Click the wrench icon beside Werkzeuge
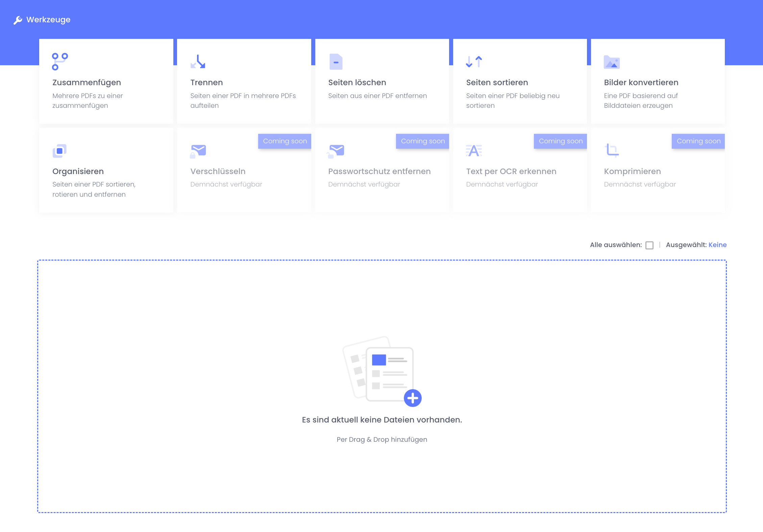This screenshot has width=763, height=532. tap(18, 20)
